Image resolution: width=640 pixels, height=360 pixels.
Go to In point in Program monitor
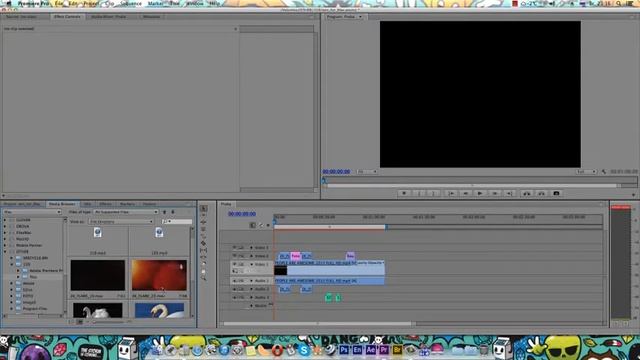451,193
